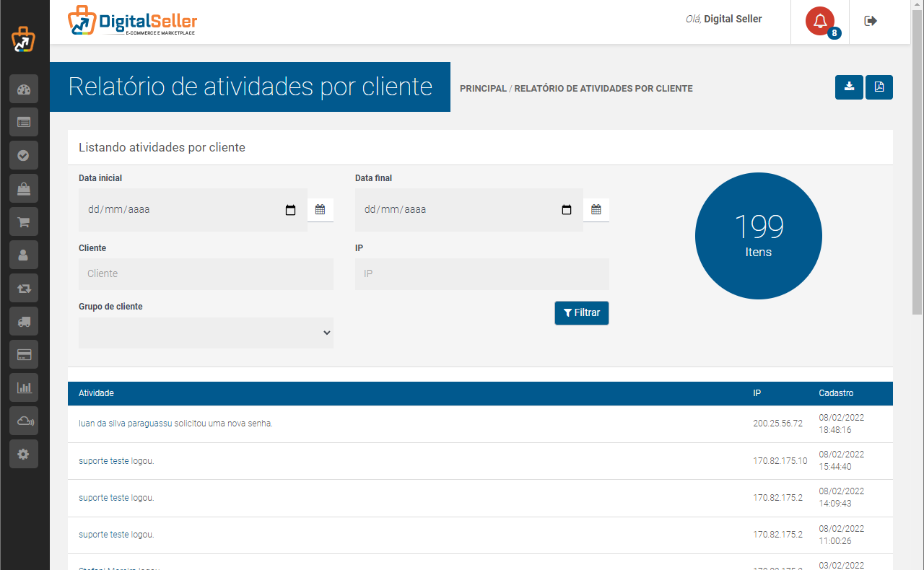Image resolution: width=924 pixels, height=570 pixels.
Task: Open the red notifications bell
Action: click(x=820, y=21)
